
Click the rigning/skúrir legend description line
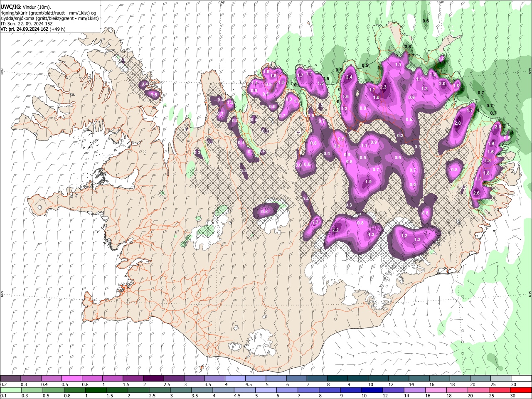(48, 13)
